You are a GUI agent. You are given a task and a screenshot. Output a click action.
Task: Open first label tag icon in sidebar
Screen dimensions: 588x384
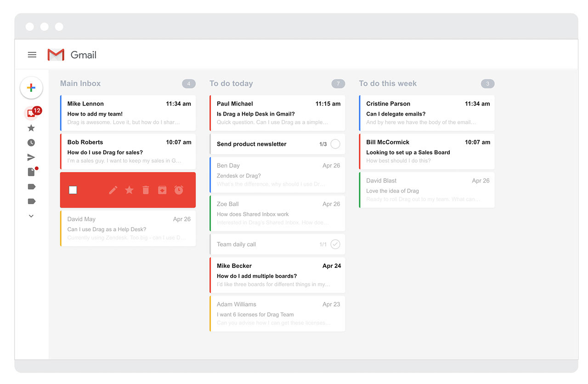(x=31, y=187)
